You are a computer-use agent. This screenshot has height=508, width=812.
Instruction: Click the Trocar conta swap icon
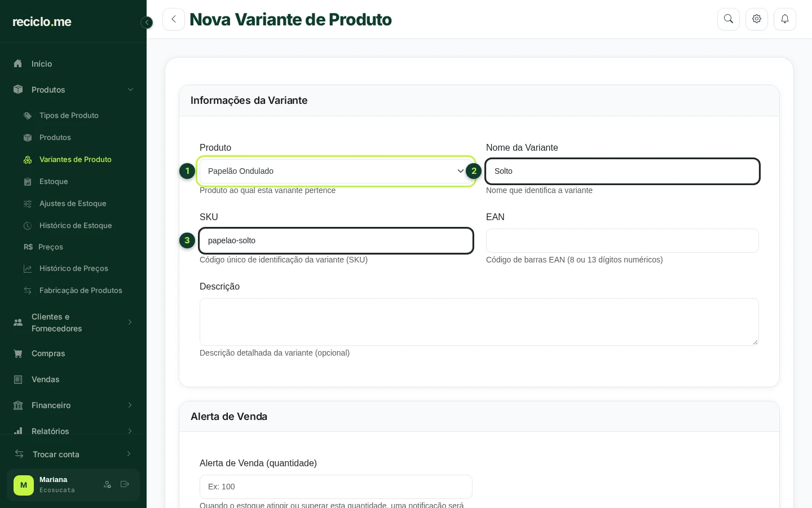coord(19,454)
